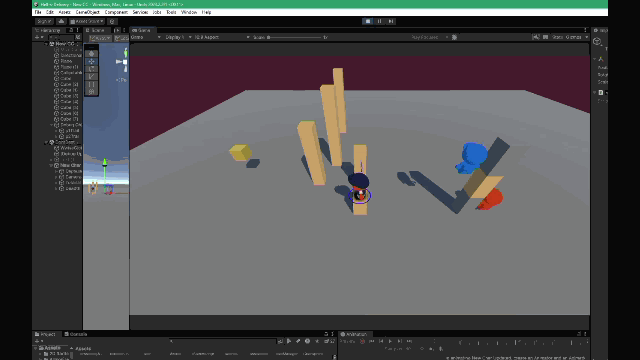
Task: Stop play mode with the Play button
Action: coord(368,21)
